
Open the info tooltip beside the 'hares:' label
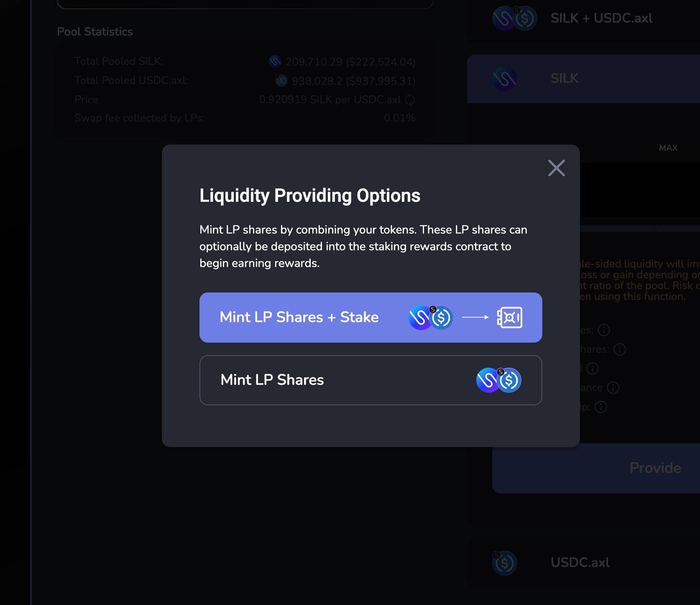(619, 349)
